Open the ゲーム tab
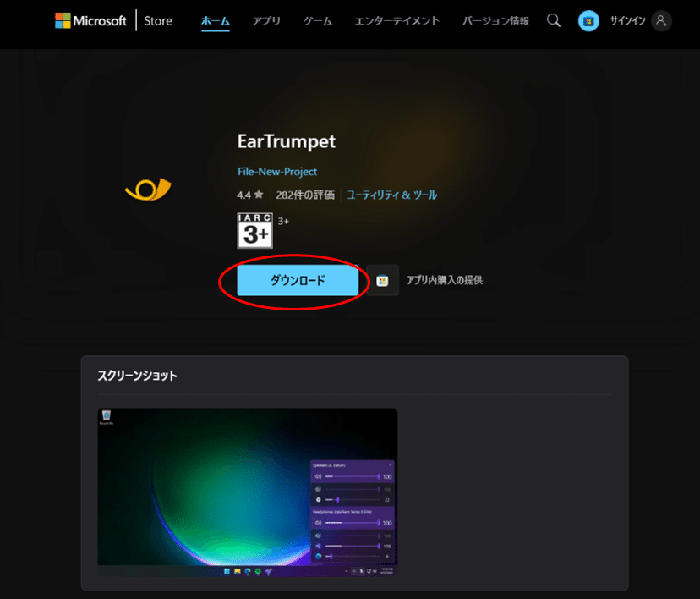The image size is (700, 599). tap(318, 21)
